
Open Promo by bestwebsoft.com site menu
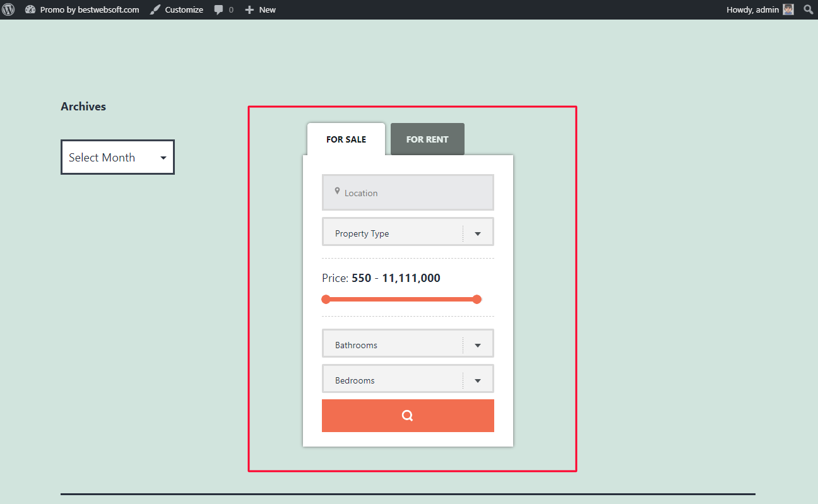[x=82, y=9]
